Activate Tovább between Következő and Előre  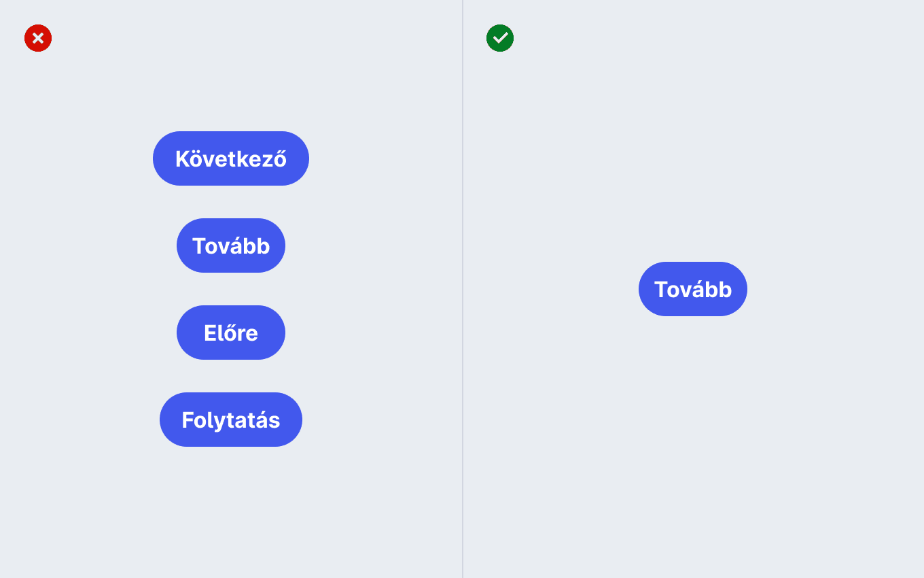click(x=231, y=245)
